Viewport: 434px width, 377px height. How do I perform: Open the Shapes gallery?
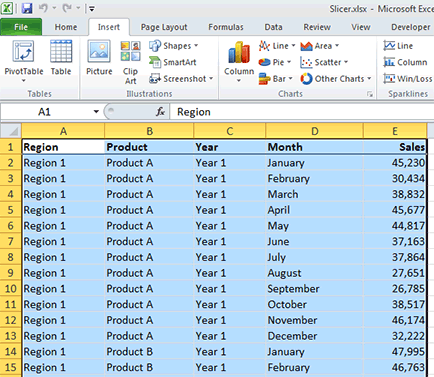174,46
